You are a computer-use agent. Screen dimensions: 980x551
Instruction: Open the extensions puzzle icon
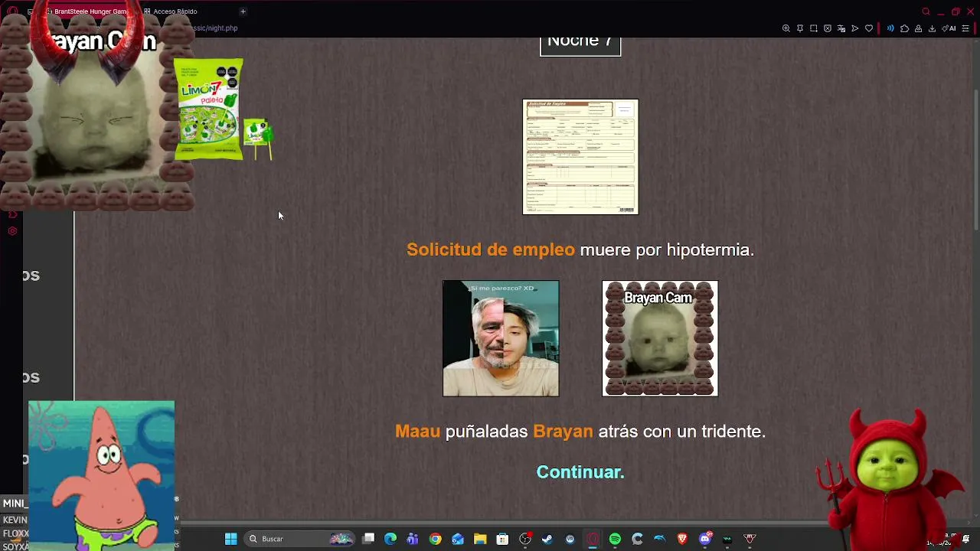[904, 28]
